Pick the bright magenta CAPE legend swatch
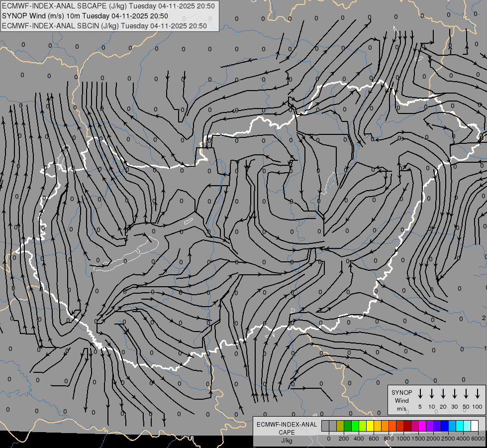Image resolution: width=487 pixels, height=448 pixels. pyautogui.click(x=422, y=426)
